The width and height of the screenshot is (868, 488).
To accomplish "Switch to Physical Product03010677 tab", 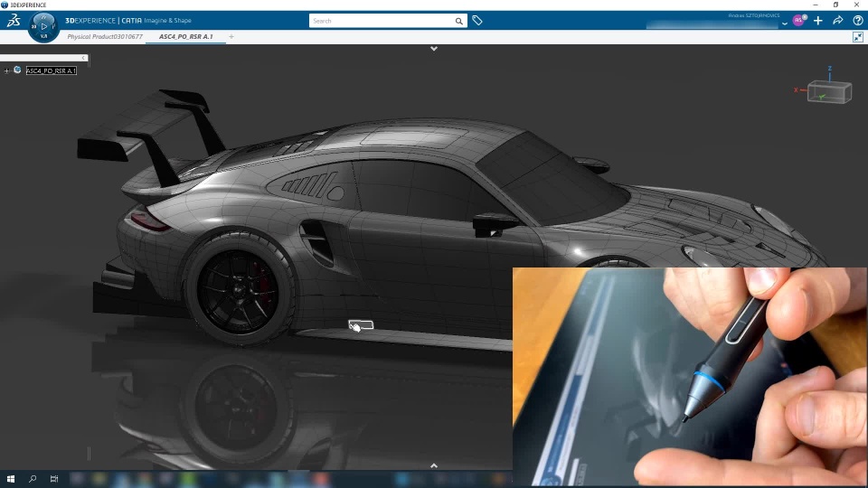I will click(105, 36).
